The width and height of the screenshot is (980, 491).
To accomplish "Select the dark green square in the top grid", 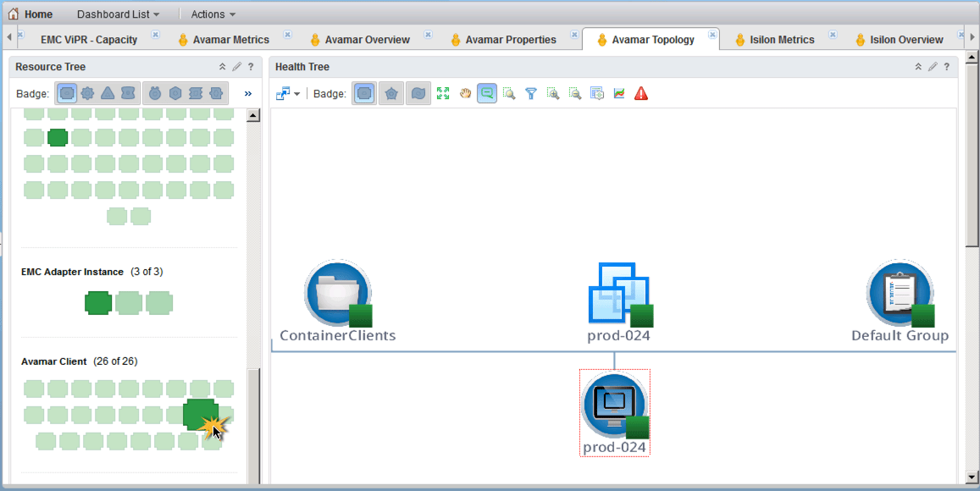I will (x=58, y=137).
